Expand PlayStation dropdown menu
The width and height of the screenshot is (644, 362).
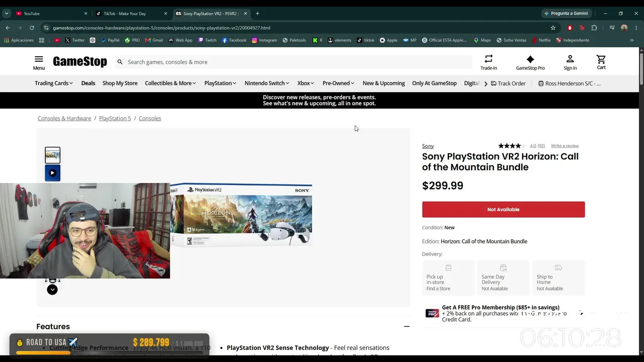[220, 83]
